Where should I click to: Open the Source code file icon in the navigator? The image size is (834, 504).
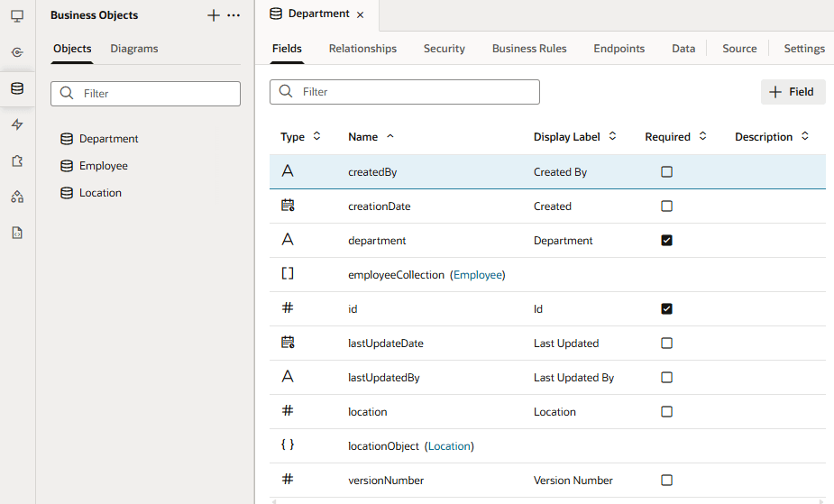[17, 233]
